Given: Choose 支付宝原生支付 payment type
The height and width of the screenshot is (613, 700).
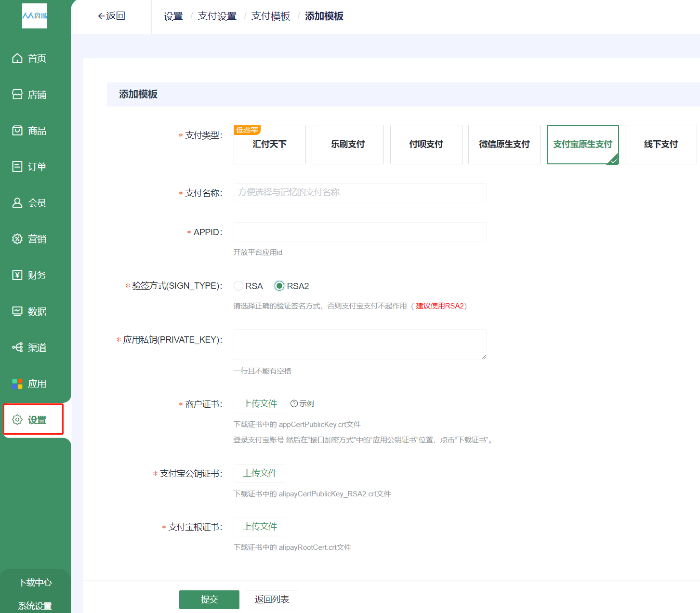Looking at the screenshot, I should (583, 145).
